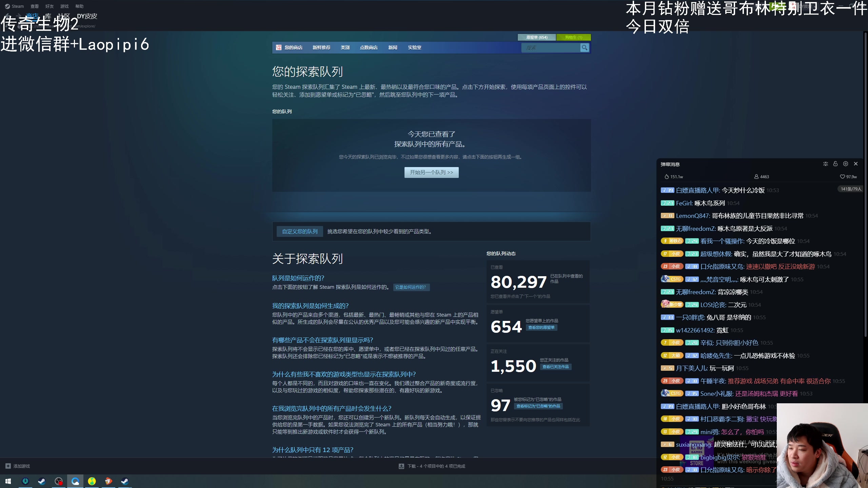Click the heart likes icon showing 97.9w

[842, 177]
